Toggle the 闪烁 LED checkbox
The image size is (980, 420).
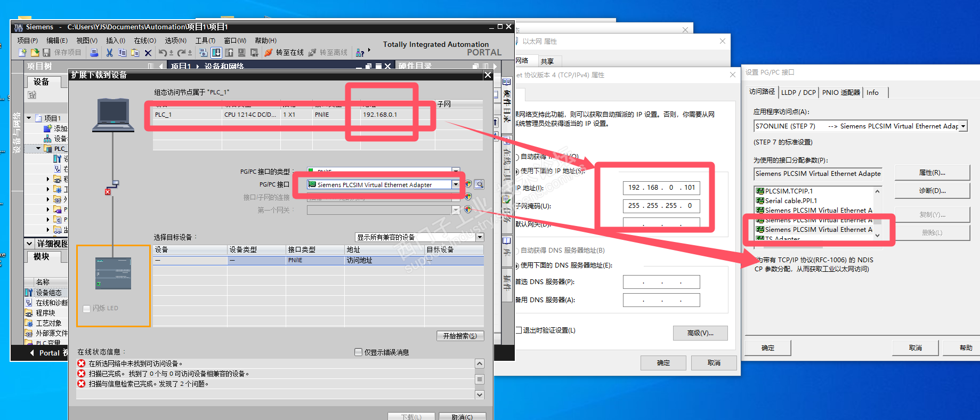click(87, 309)
